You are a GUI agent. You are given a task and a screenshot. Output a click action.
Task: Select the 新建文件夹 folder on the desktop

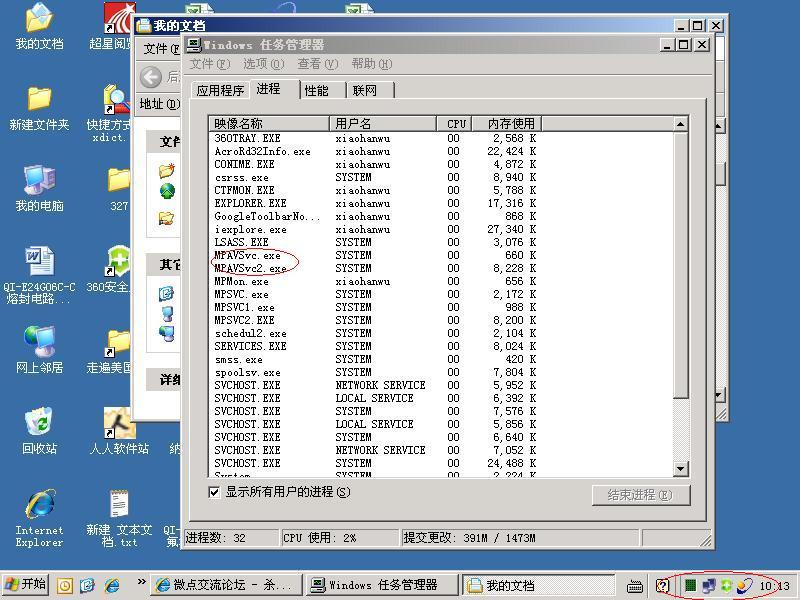point(39,108)
